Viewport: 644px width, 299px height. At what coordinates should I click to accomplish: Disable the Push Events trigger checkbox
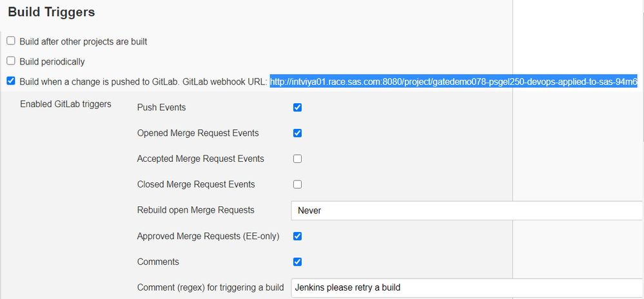[297, 108]
